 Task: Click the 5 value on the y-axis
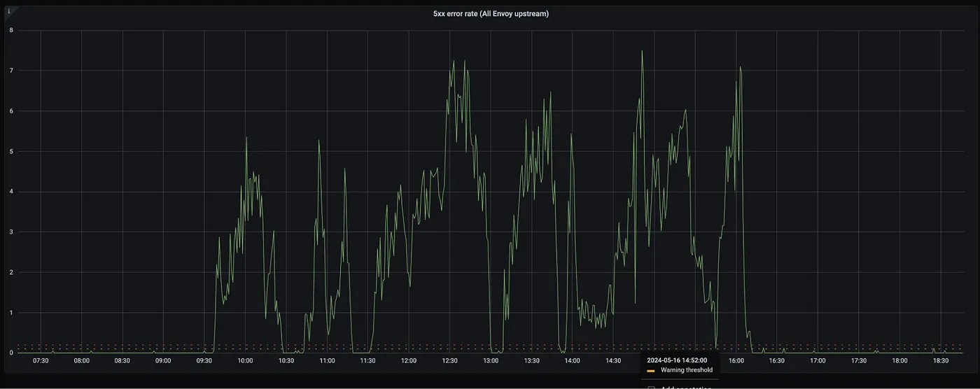coord(10,151)
